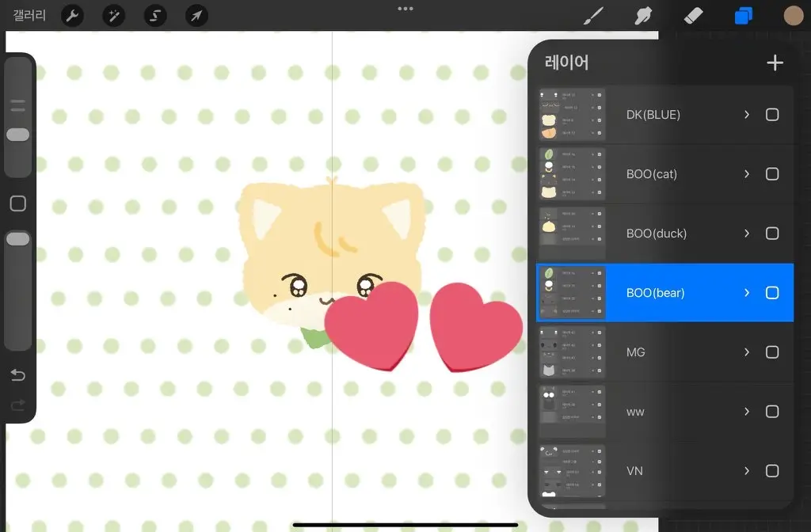Expand the BOO(bear) group chevron

[x=746, y=293]
